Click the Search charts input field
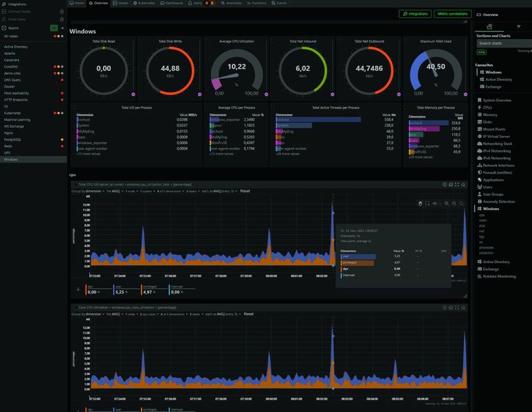The height and width of the screenshot is (412, 532). pyautogui.click(x=504, y=43)
